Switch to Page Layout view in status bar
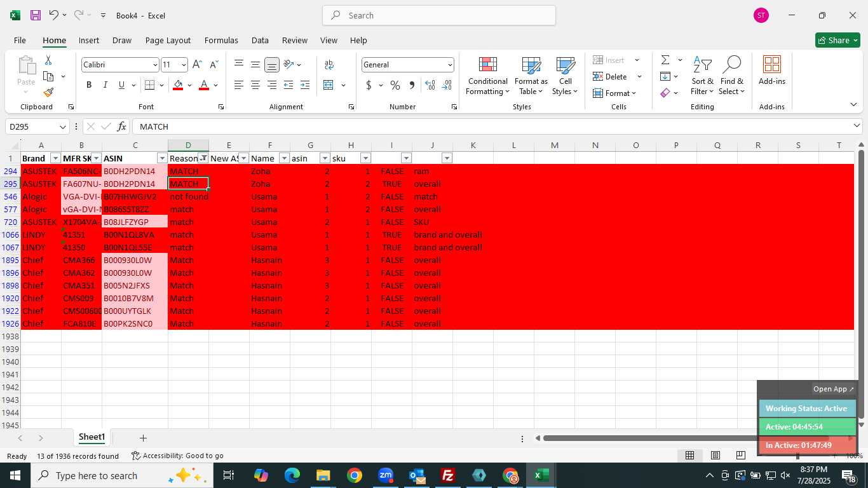This screenshot has height=488, width=868. (x=715, y=456)
